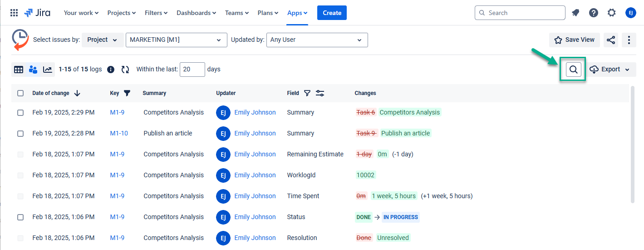Open the three-dot more options menu
Image resolution: width=644 pixels, height=250 pixels.
coord(629,40)
